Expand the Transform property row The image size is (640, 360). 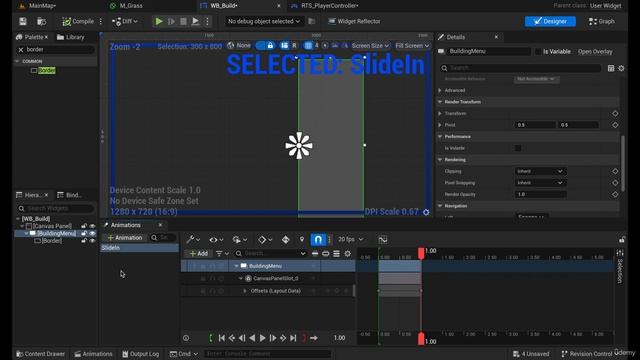[440, 113]
